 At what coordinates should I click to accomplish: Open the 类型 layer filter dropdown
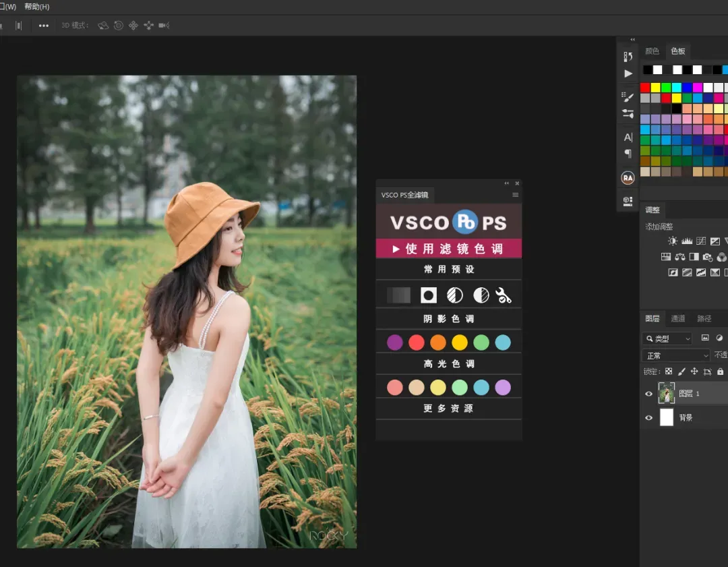coord(667,338)
